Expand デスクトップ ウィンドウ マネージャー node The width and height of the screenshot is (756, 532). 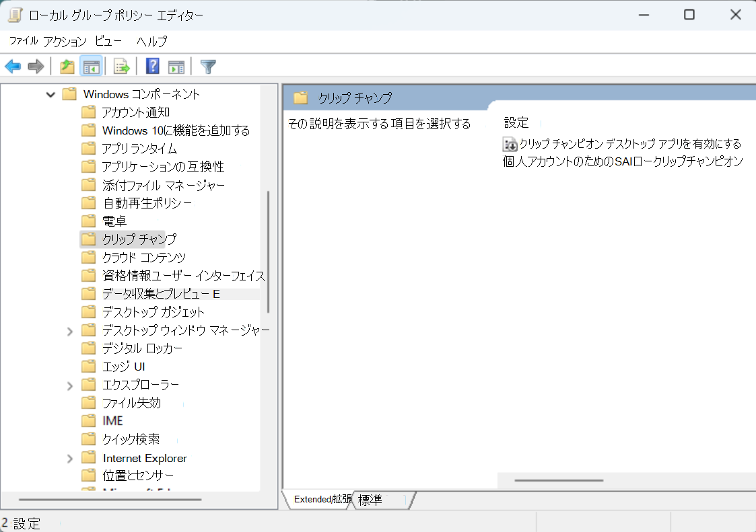[x=70, y=331]
